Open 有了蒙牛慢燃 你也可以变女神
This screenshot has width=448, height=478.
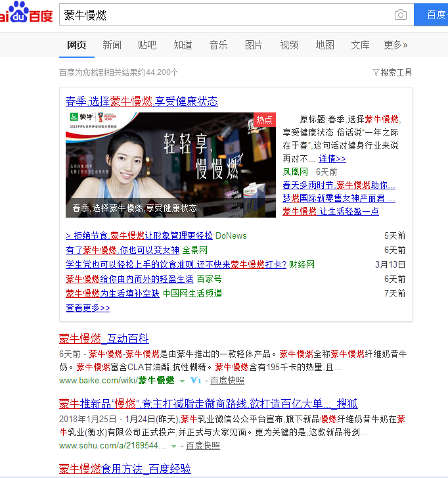122,251
